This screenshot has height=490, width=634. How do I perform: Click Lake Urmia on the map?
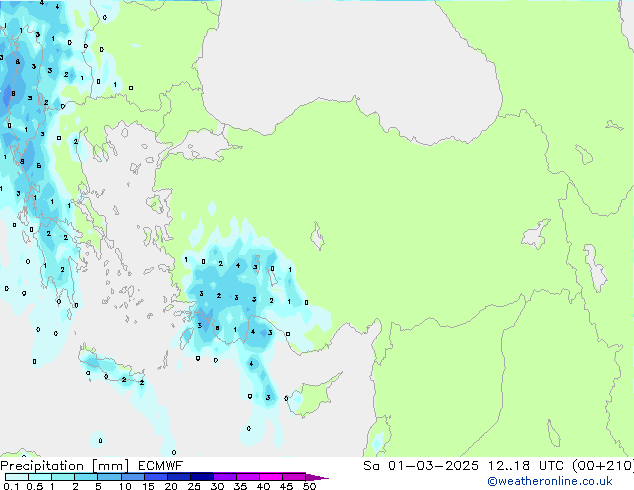pos(595,267)
